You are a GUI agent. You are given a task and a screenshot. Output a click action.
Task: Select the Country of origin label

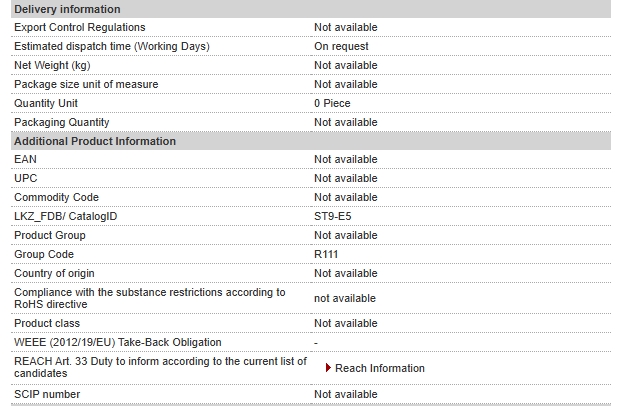tap(54, 273)
